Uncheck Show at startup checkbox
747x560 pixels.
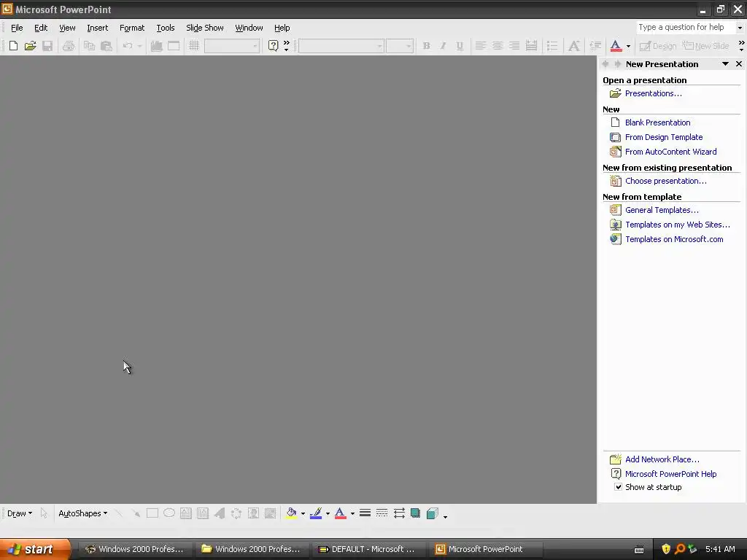[x=618, y=486]
